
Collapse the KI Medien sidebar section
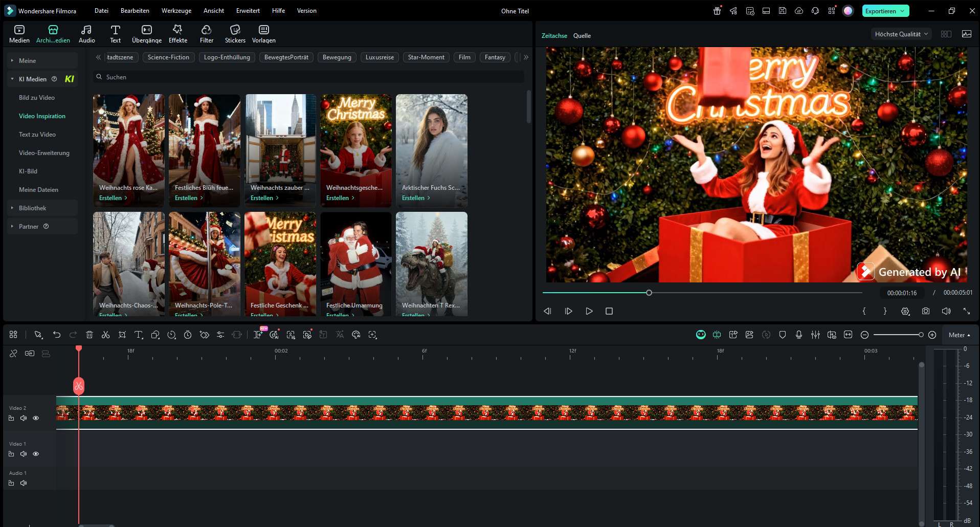click(12, 79)
